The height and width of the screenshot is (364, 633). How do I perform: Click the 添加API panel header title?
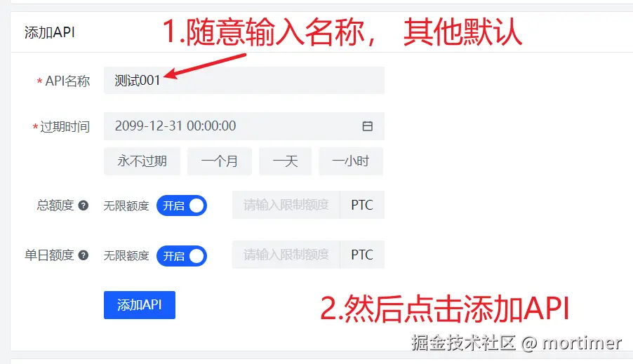click(49, 32)
